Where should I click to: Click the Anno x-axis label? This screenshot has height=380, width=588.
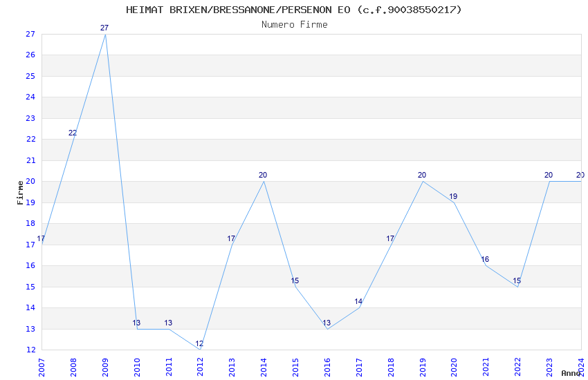click(571, 373)
